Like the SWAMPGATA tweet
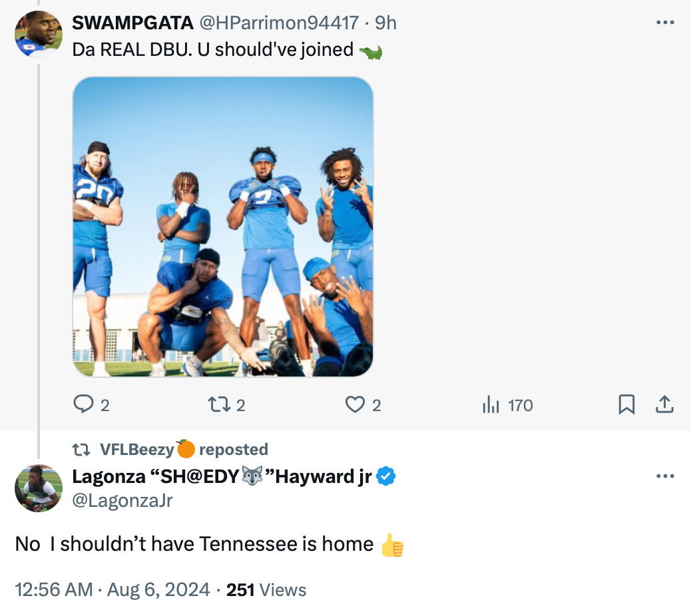 [355, 404]
